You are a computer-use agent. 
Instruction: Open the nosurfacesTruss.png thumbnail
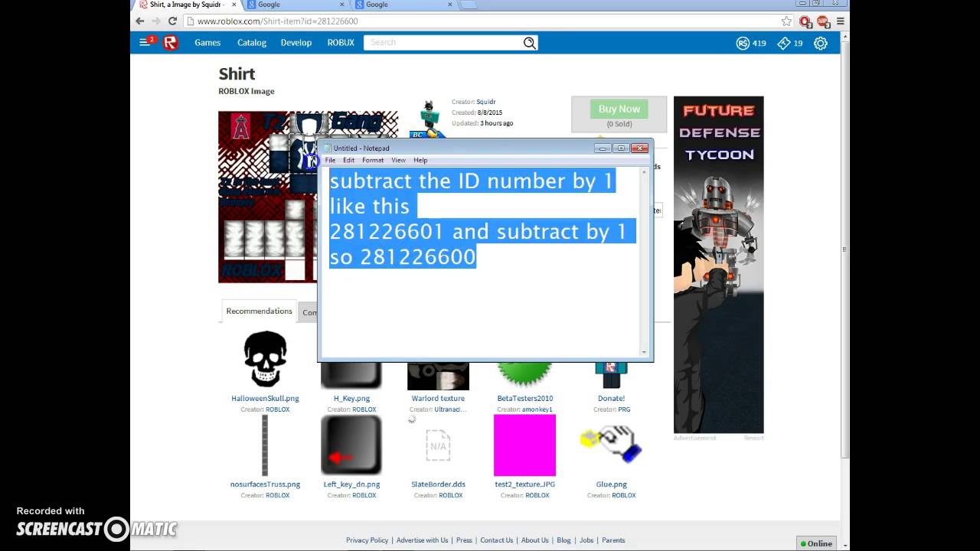pyautogui.click(x=265, y=445)
